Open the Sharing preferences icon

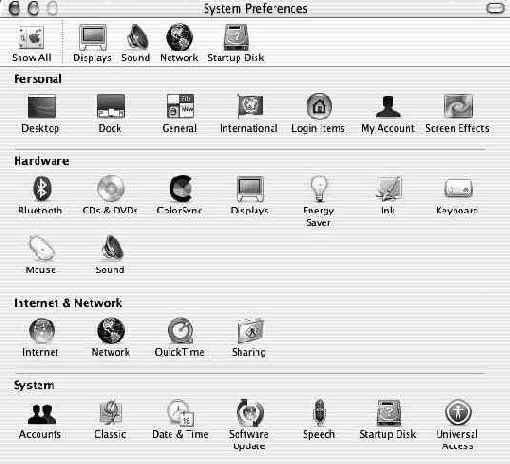(x=250, y=331)
